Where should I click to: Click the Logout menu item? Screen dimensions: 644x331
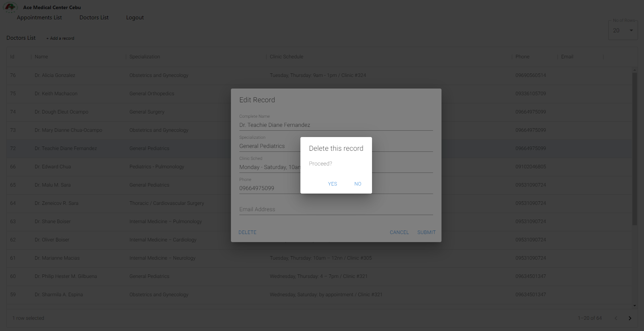click(135, 18)
